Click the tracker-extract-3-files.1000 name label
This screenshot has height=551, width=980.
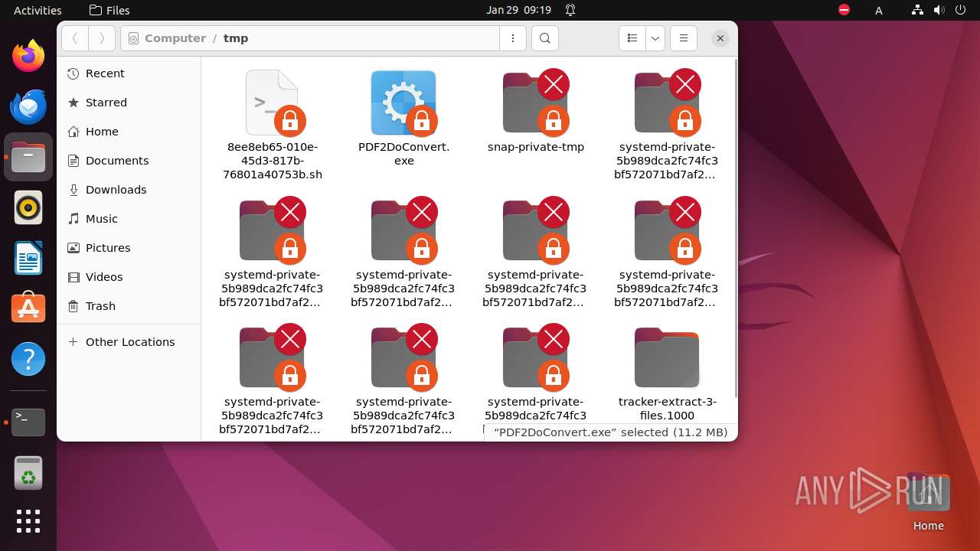(x=667, y=409)
